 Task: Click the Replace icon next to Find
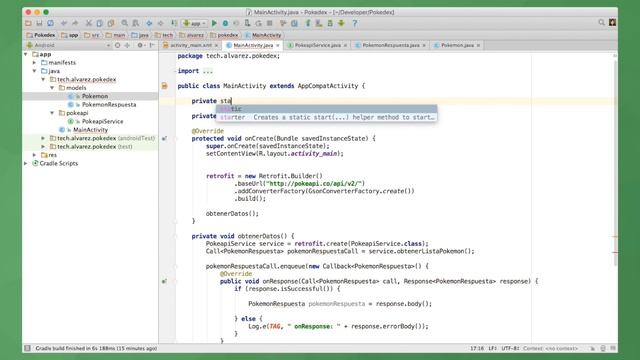(136, 23)
